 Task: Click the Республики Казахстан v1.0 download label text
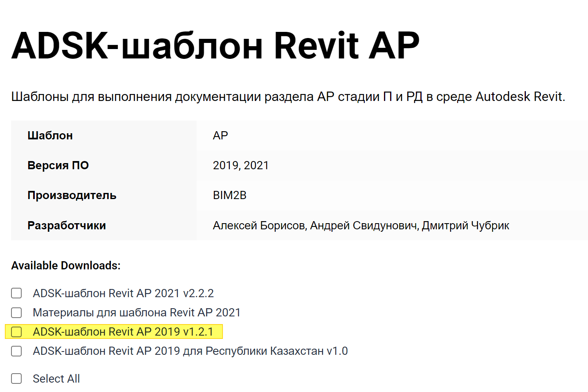click(190, 351)
